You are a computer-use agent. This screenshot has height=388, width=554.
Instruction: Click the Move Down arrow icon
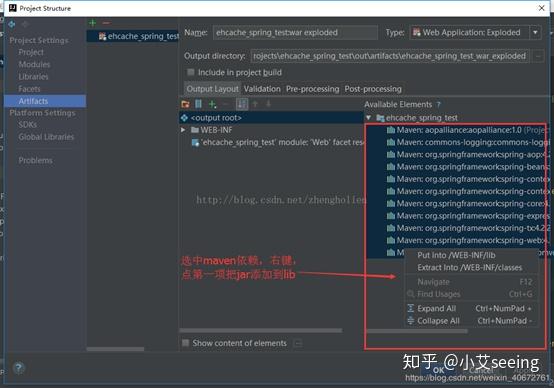pos(269,104)
